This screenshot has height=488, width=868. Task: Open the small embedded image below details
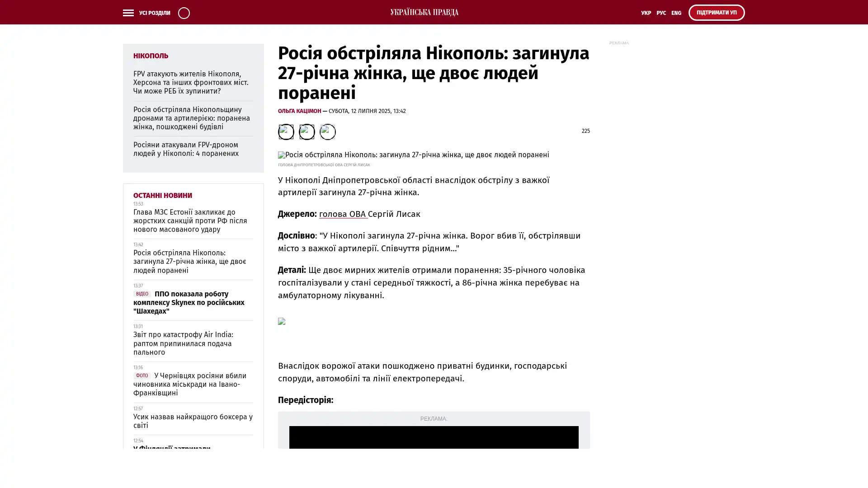(282, 321)
